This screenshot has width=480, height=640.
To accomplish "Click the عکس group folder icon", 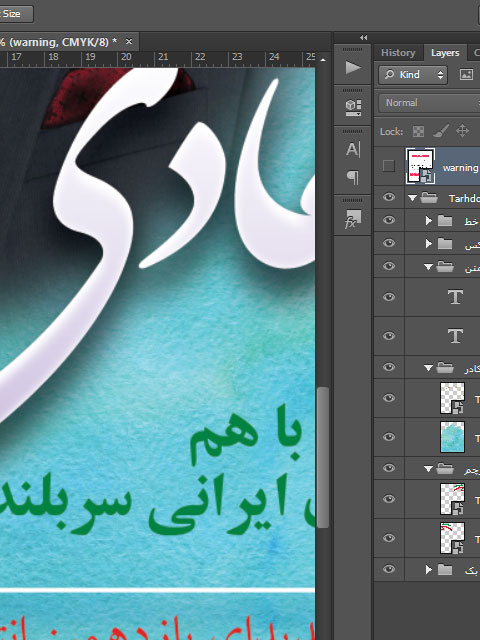I will pyautogui.click(x=445, y=244).
